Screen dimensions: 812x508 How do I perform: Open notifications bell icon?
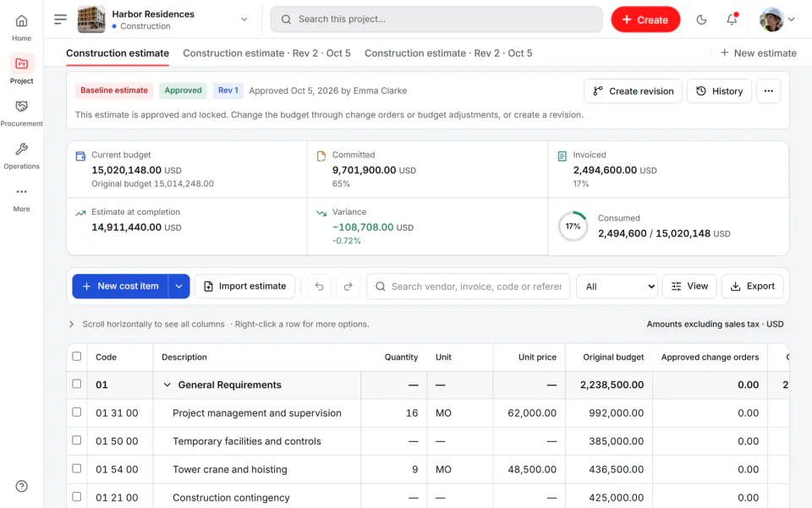coord(731,19)
